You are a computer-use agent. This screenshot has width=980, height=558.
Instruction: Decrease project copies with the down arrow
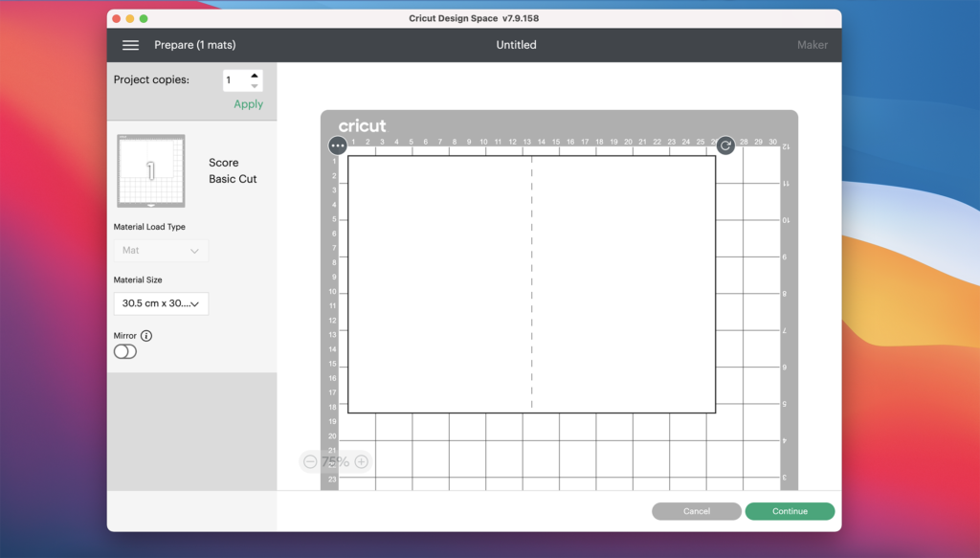255,86
